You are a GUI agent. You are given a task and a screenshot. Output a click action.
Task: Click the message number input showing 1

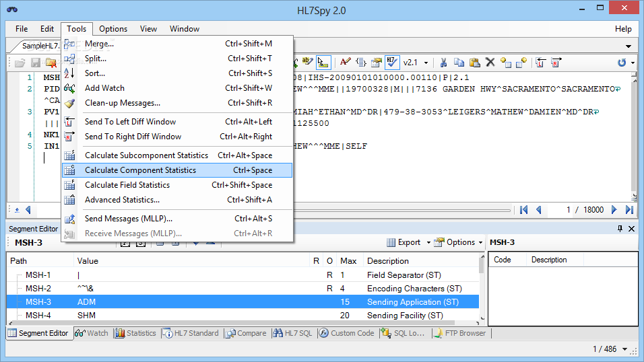click(x=561, y=210)
